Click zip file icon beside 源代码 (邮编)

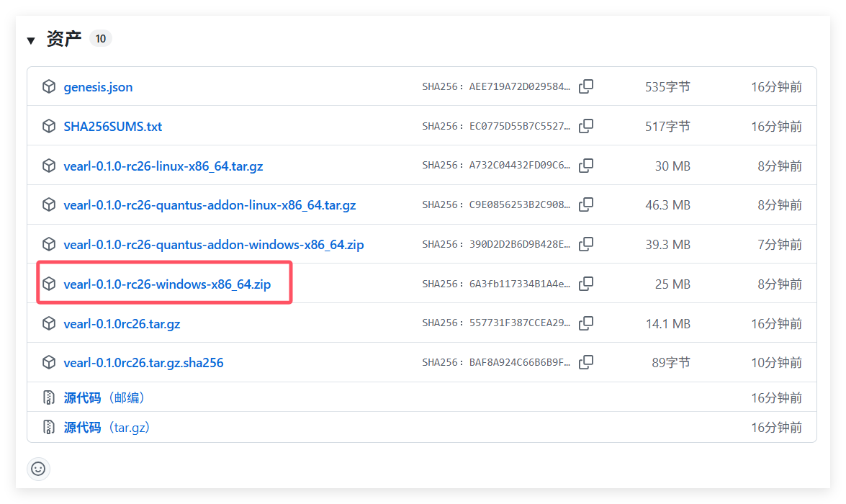coord(48,397)
